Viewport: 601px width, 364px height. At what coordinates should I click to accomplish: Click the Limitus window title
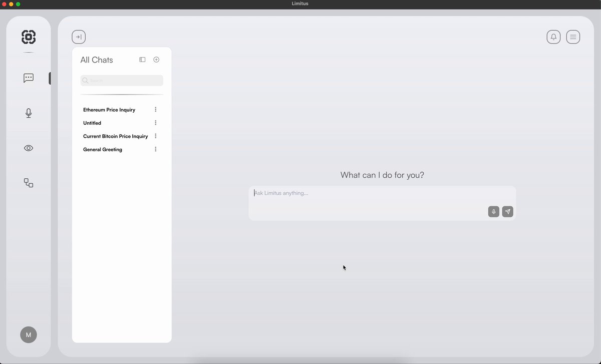click(300, 4)
